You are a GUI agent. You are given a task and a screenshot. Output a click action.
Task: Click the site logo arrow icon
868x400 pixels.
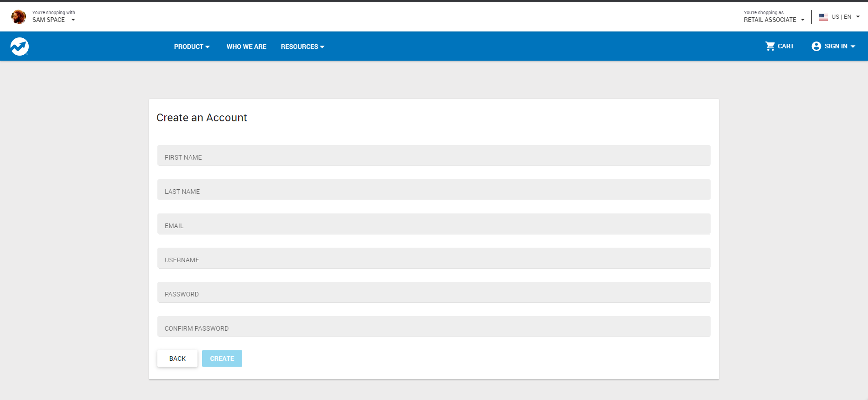click(x=20, y=47)
